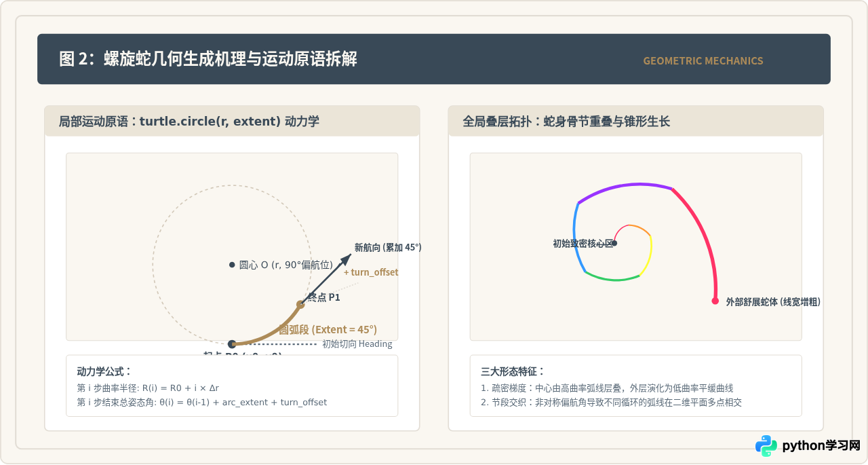Screen dimensions: 868x465
Task: Click the formula line 第 i 步结束总姿态角
Action: [202, 403]
